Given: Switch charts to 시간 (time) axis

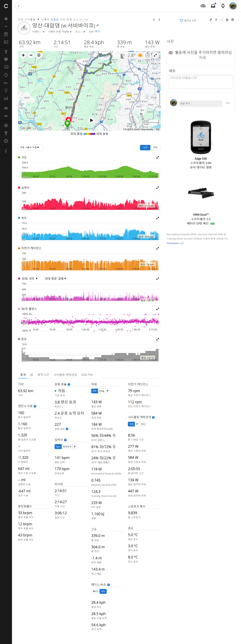Looking at the screenshot, I should tap(145, 147).
